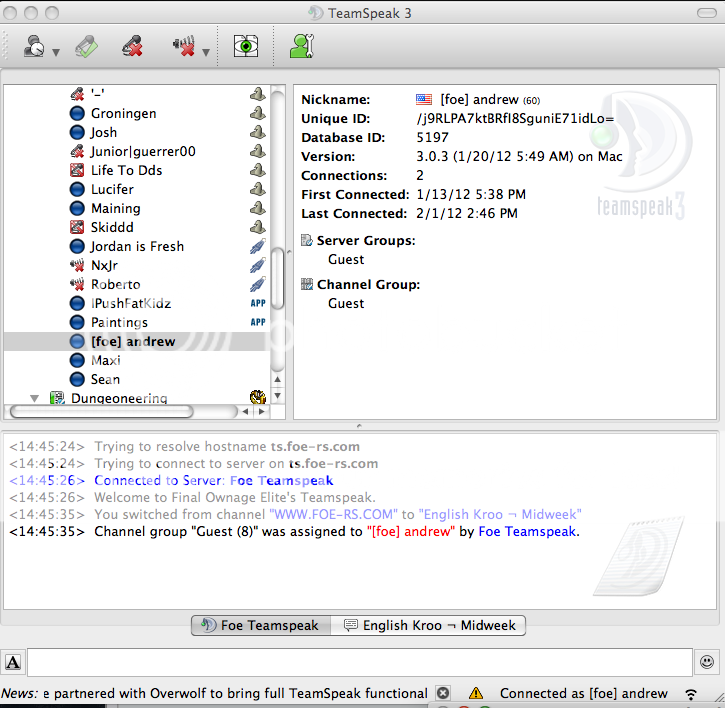Screen dimensions: 725x708
Task: Click the Set Away status icon
Action: [x=32, y=46]
